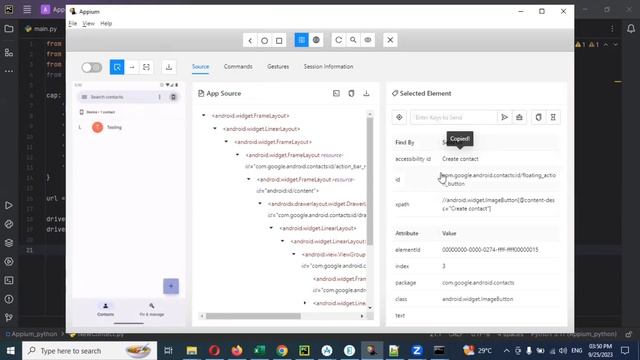Refresh the source and screenshot
Image resolution: width=640 pixels, height=360 pixels.
(x=338, y=40)
